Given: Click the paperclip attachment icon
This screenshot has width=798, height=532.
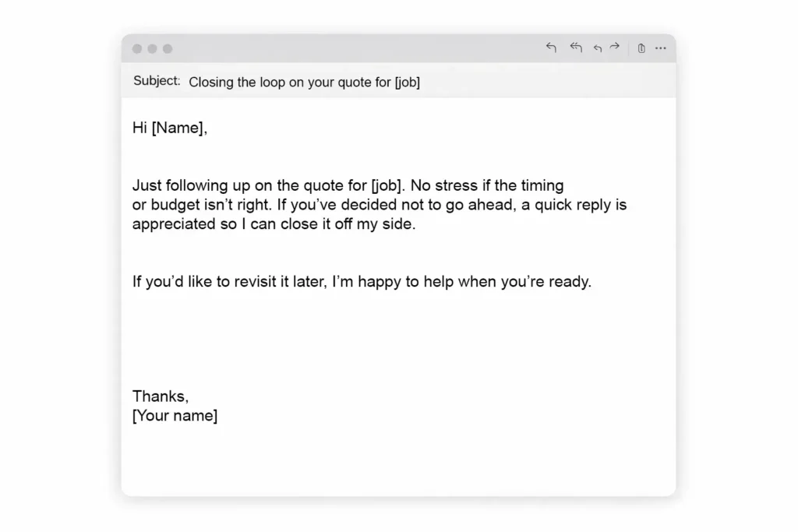Looking at the screenshot, I should 641,48.
